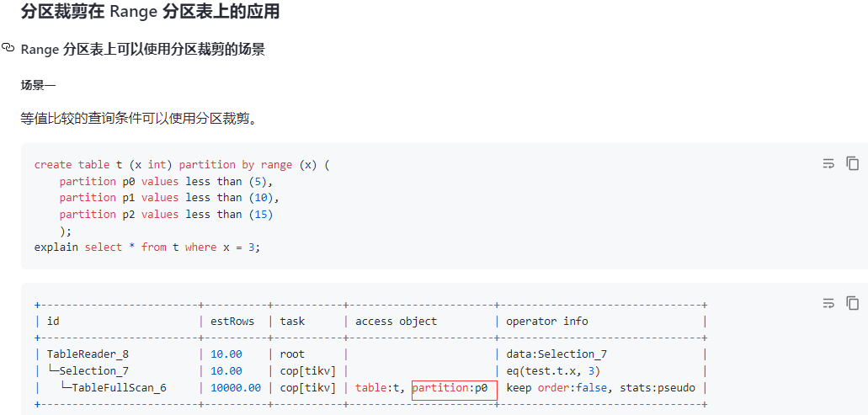The height and width of the screenshot is (415, 868).
Task: Click the red-boxed partition:p0 text
Action: click(455, 388)
